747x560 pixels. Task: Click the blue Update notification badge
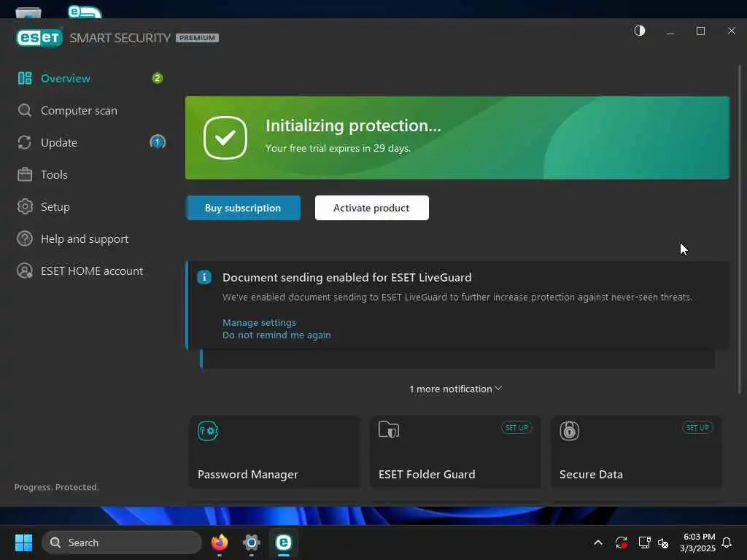coord(158,142)
